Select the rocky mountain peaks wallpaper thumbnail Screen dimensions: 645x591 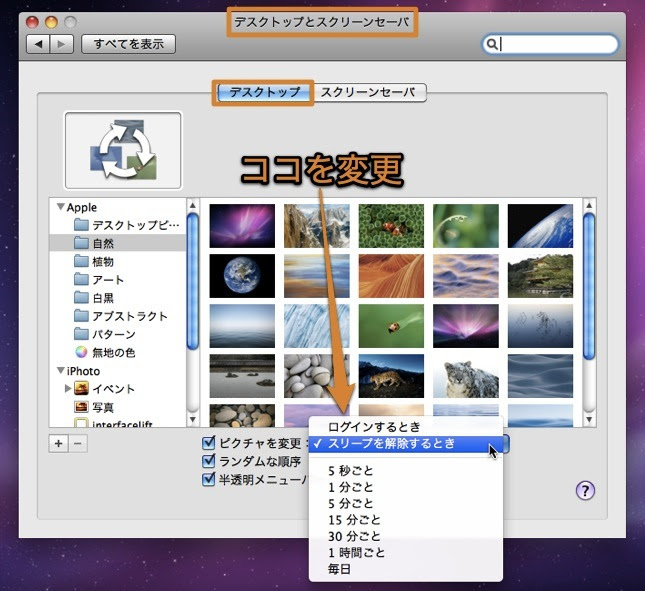tap(317, 226)
